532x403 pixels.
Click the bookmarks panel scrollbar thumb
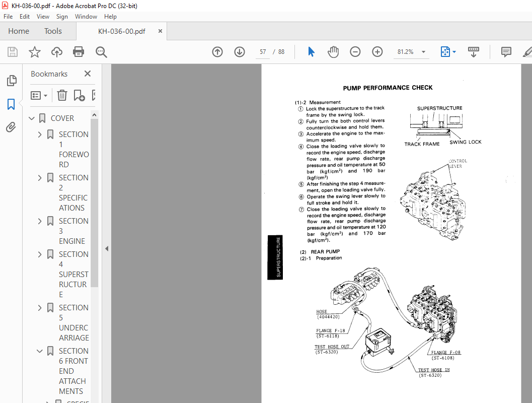(x=94, y=203)
